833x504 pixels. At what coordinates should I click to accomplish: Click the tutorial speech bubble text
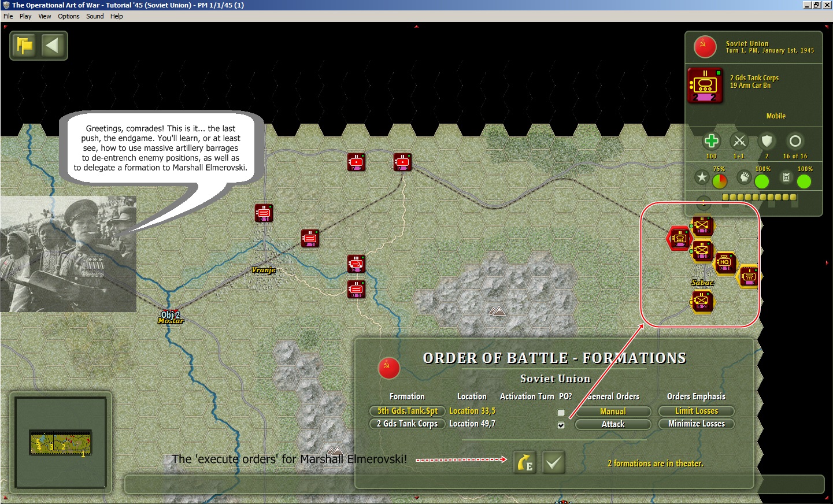[161, 148]
